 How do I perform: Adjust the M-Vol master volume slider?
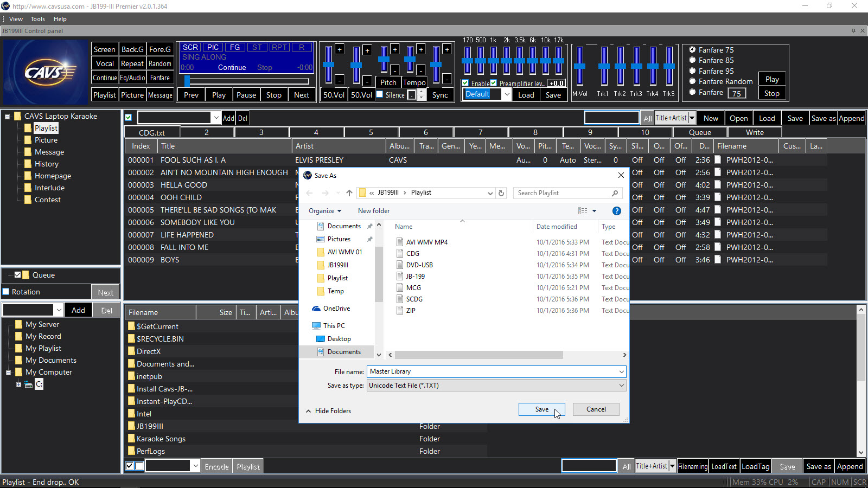click(x=580, y=66)
